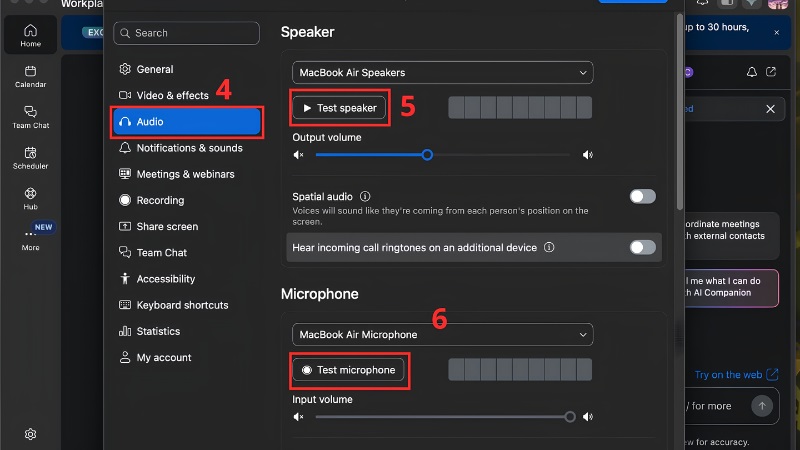Click the mute icon under Input volume
Image resolution: width=800 pixels, height=450 pixels.
[298, 417]
